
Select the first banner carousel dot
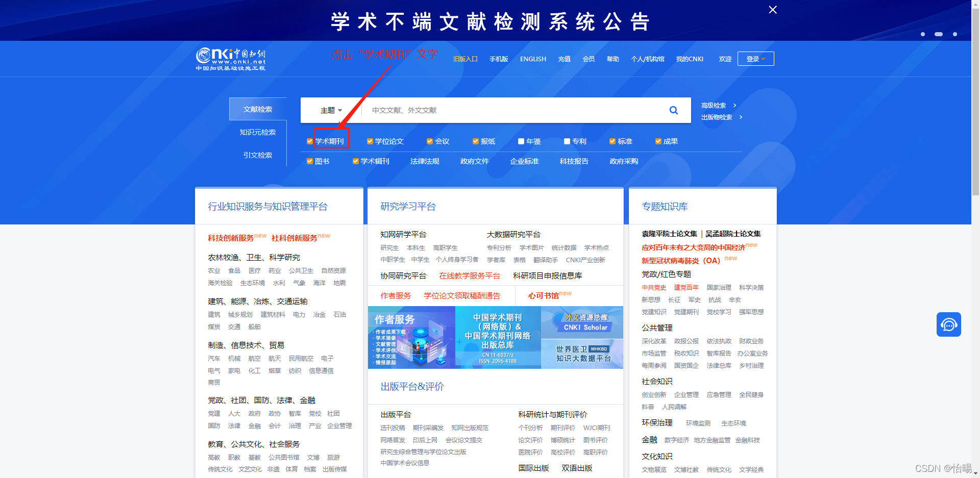tap(923, 34)
